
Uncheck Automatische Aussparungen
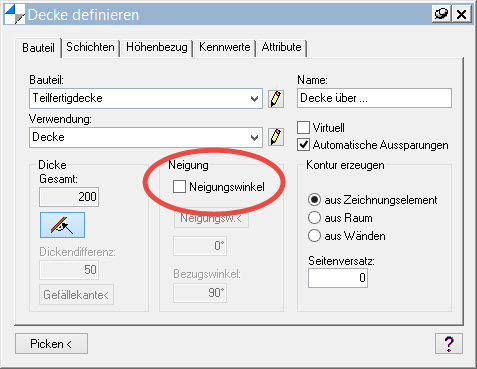click(303, 145)
